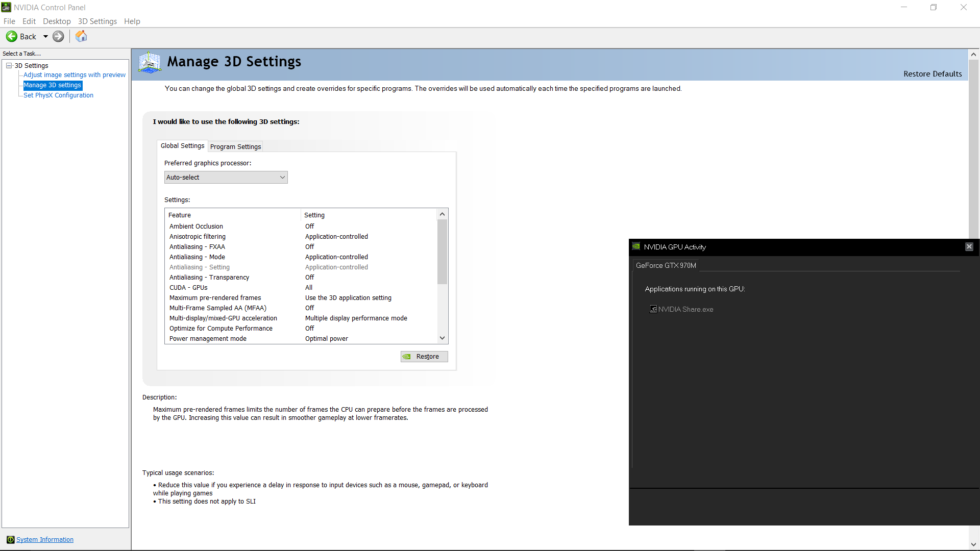This screenshot has width=980, height=551.
Task: Close the NVIDIA GPU Activity panel
Action: [969, 246]
